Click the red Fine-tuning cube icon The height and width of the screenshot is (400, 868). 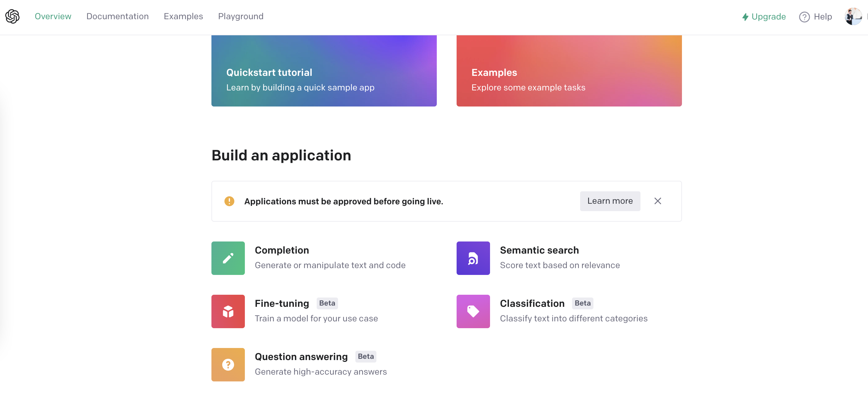coord(228,311)
